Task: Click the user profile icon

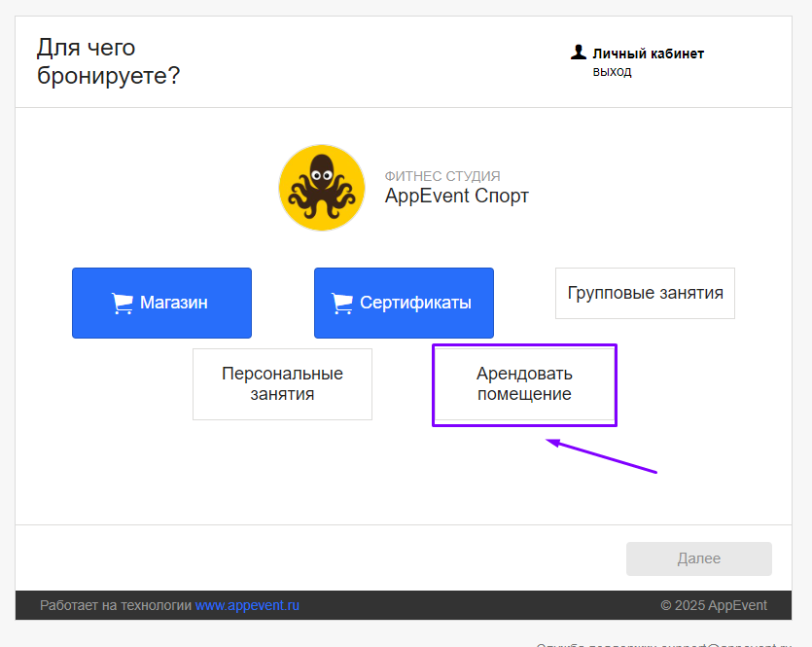Action: click(579, 53)
